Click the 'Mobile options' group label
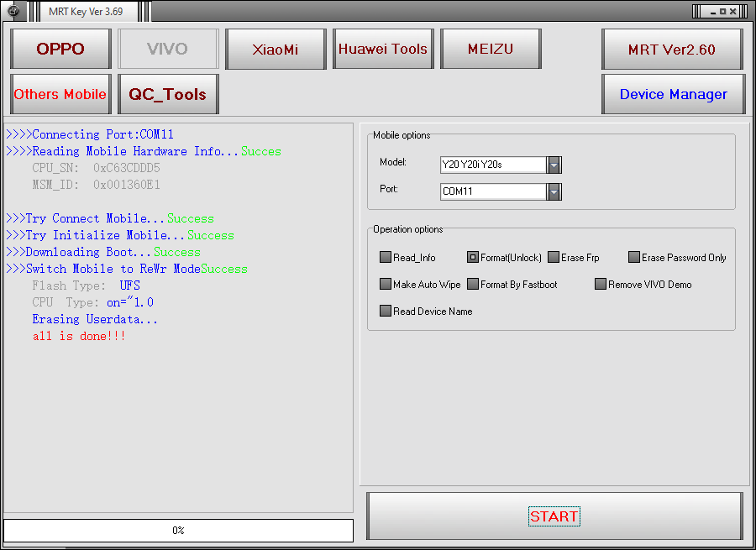Image resolution: width=756 pixels, height=550 pixels. 402,135
